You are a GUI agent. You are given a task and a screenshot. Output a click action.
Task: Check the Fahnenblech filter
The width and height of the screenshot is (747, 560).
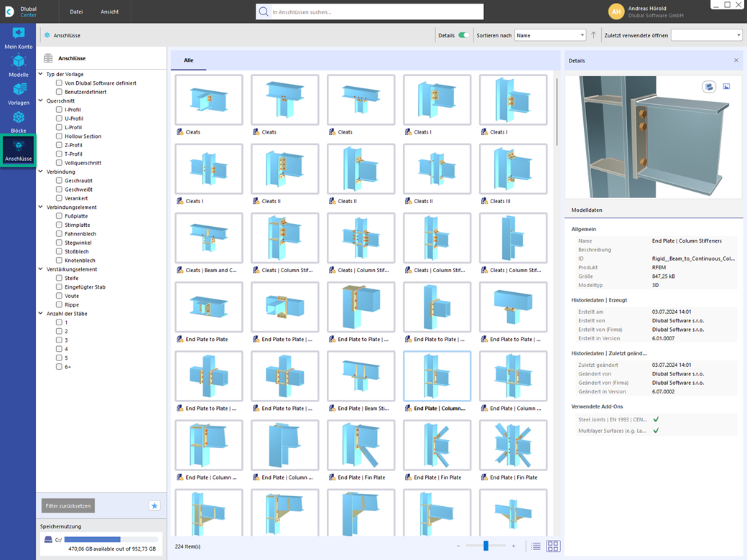[x=59, y=234]
